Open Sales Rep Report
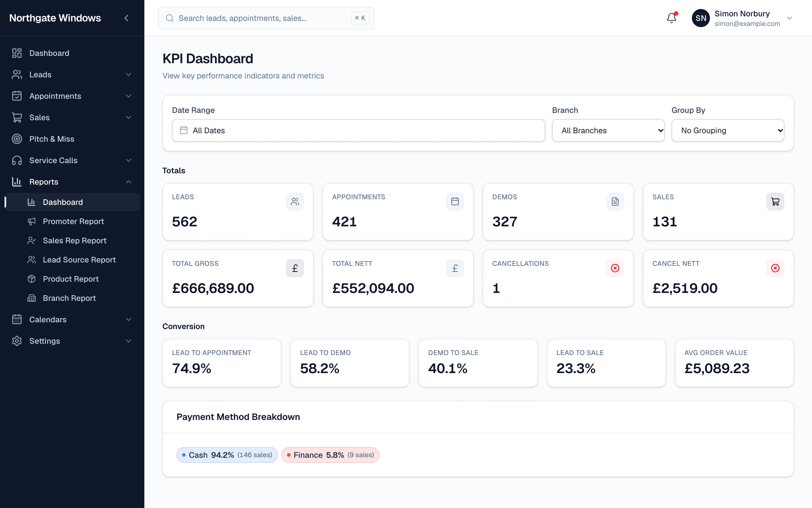This screenshot has height=508, width=812. pyautogui.click(x=72, y=240)
